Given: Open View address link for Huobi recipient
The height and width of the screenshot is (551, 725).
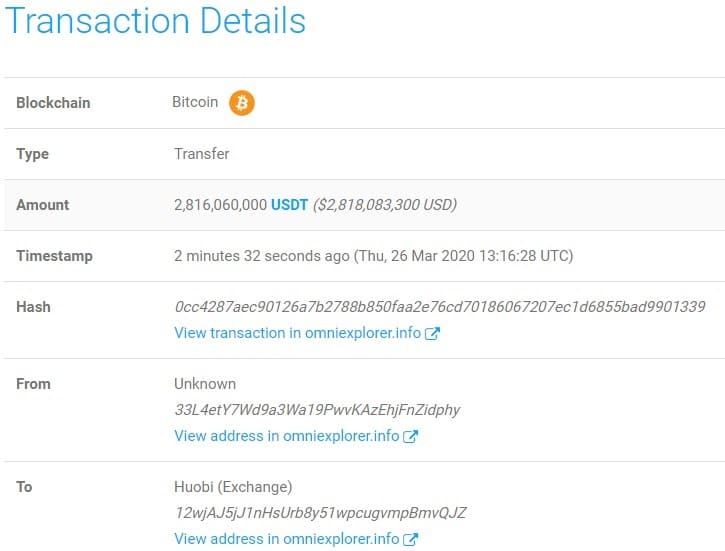Looking at the screenshot, I should pos(286,539).
